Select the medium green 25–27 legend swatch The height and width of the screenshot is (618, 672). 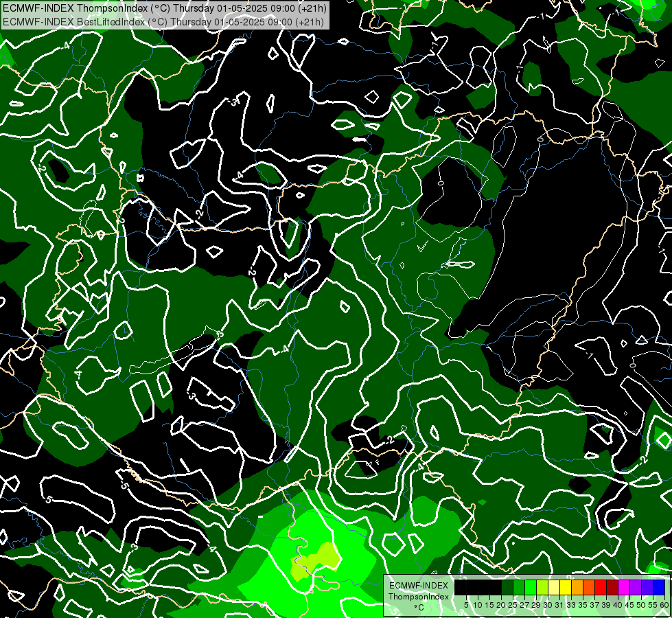point(518,587)
